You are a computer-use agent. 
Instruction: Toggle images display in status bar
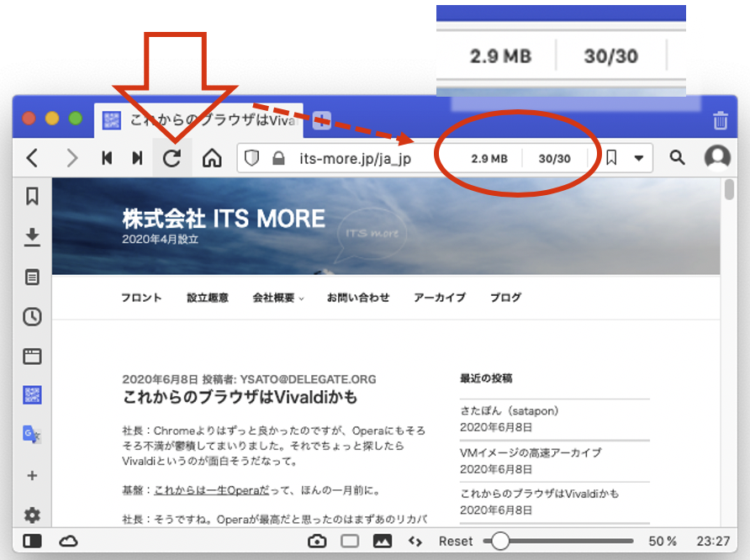[383, 541]
